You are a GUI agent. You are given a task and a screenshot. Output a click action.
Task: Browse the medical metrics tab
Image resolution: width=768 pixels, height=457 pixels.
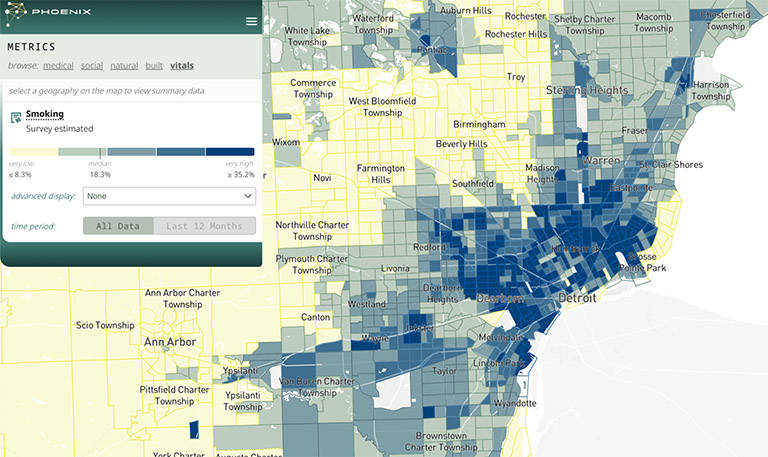(58, 66)
